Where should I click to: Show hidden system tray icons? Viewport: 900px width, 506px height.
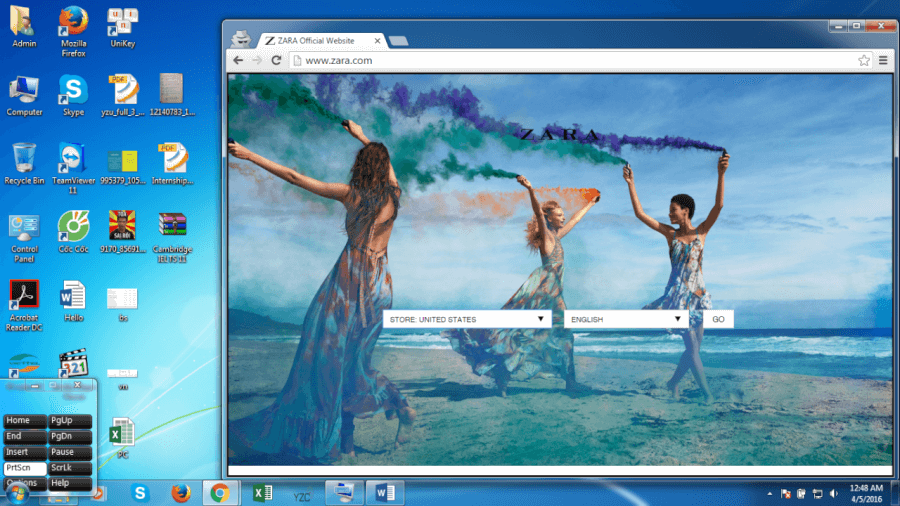pos(771,493)
